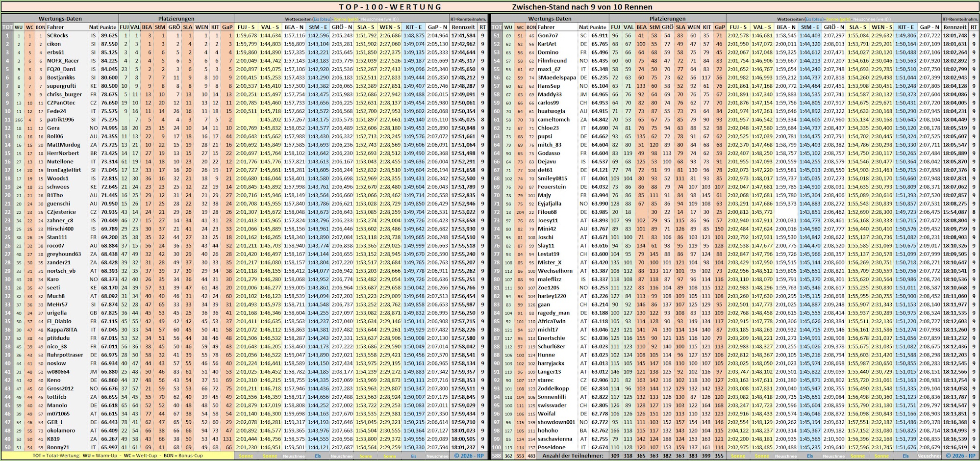Select driver name Poseidone in rank 100
The height and width of the screenshot is (461, 980).
point(552,447)
